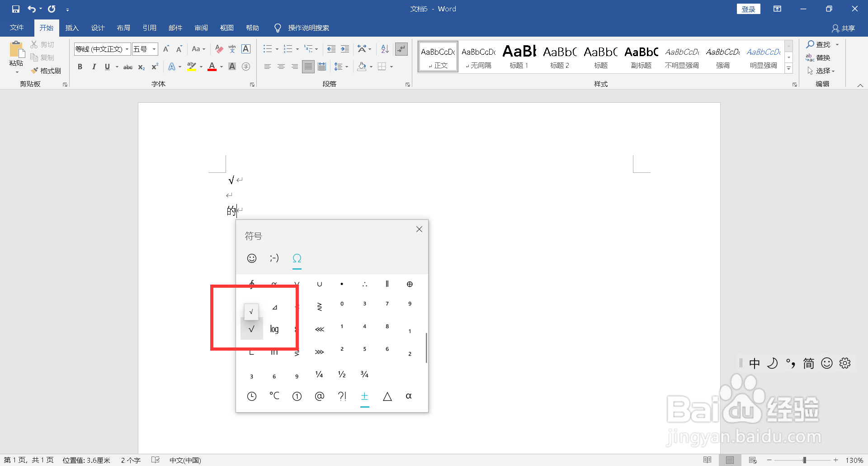Click the sign-in button in the title bar
The width and height of the screenshot is (868, 466).
[748, 9]
